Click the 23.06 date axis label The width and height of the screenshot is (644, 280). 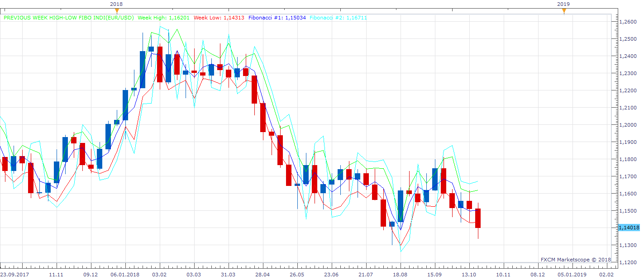point(331,275)
